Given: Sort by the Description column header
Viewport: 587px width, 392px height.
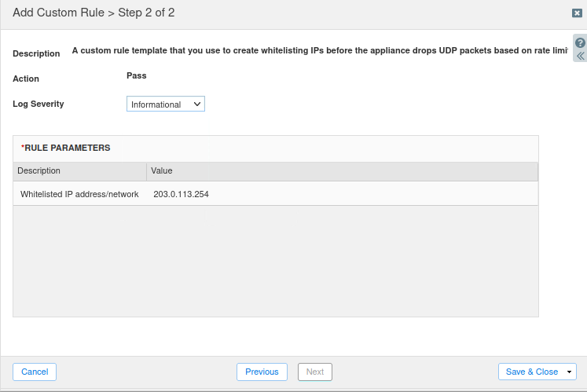Looking at the screenshot, I should [79, 171].
